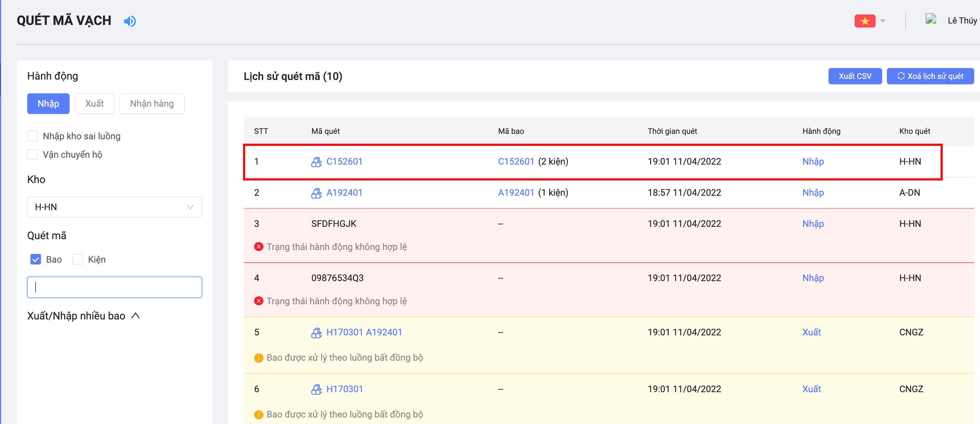The height and width of the screenshot is (424, 980).
Task: Click the Mã quét column header
Action: tap(325, 131)
